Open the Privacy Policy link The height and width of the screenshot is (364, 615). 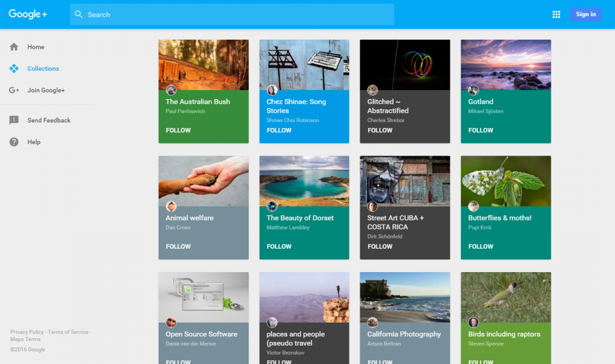pos(26,332)
